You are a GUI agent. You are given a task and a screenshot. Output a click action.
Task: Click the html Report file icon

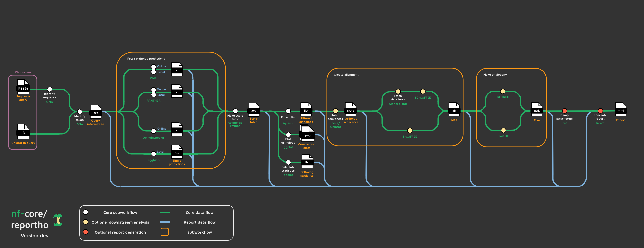point(620,109)
